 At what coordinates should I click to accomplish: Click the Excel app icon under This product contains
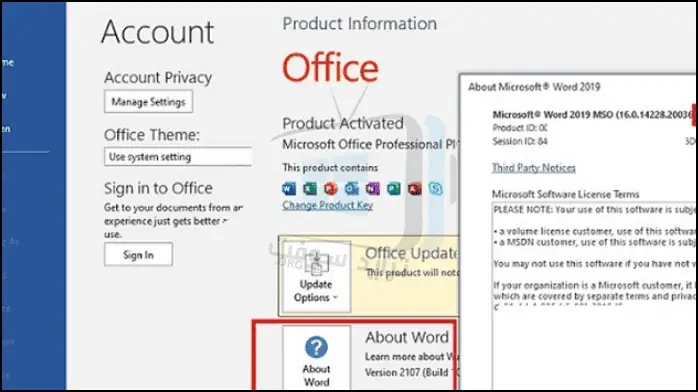310,189
